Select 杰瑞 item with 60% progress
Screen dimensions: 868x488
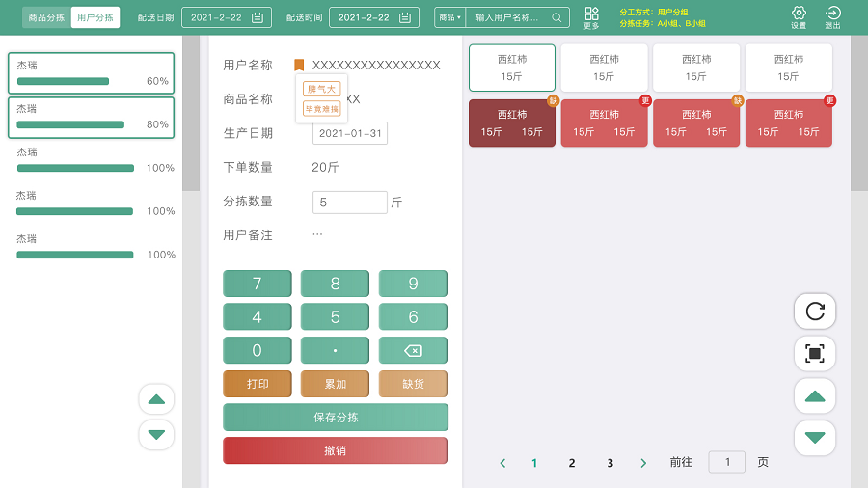[x=92, y=74]
